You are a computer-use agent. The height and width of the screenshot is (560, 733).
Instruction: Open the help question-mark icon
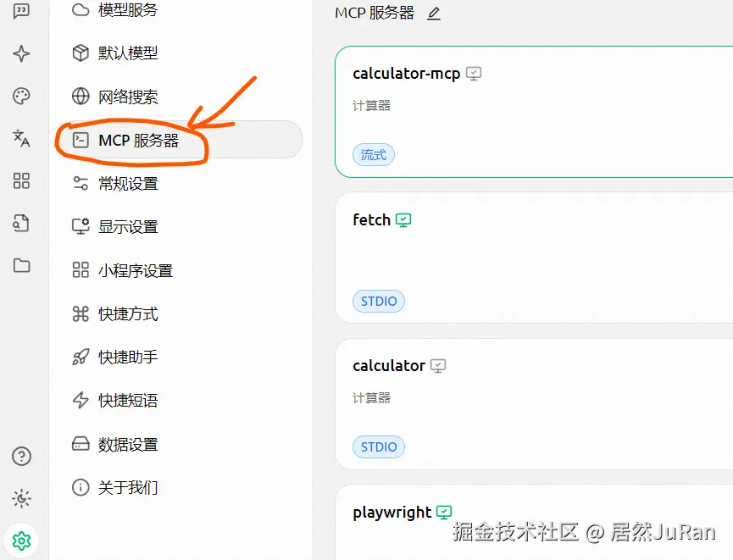[x=21, y=456]
